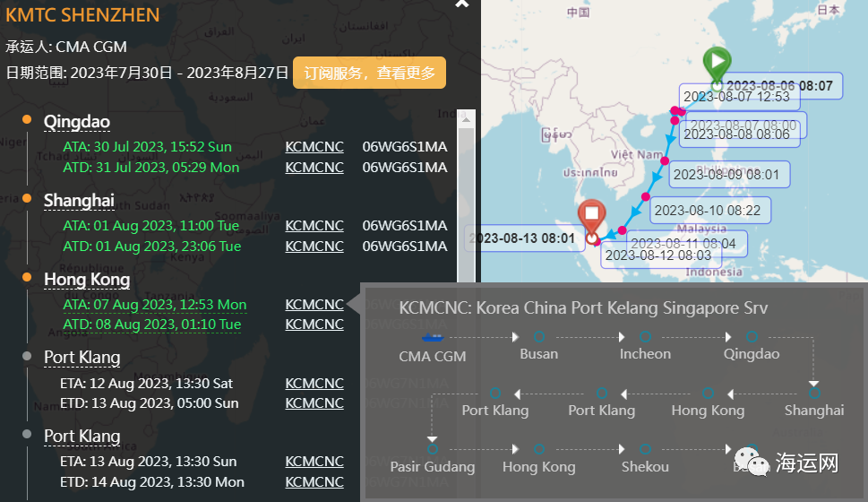The width and height of the screenshot is (868, 502).
Task: Click KCMCNC link on ETA 12 Aug row
Action: tap(314, 383)
